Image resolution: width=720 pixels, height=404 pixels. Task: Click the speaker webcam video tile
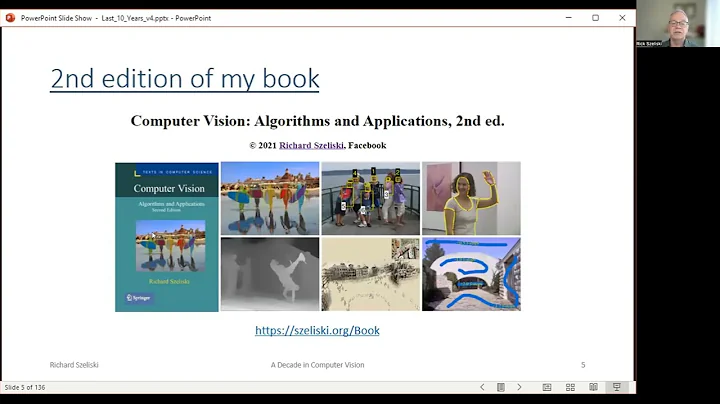click(678, 23)
